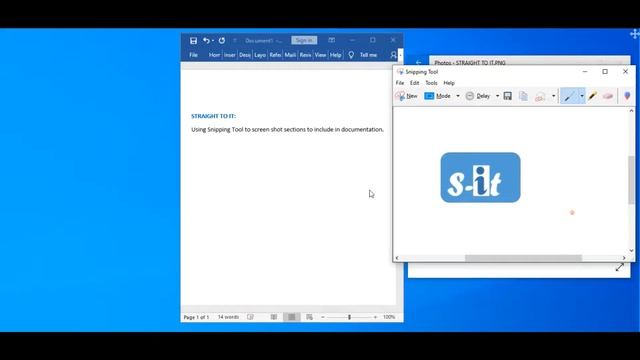
Task: Switch to the Layout ribbon tab
Action: pyautogui.click(x=260, y=55)
